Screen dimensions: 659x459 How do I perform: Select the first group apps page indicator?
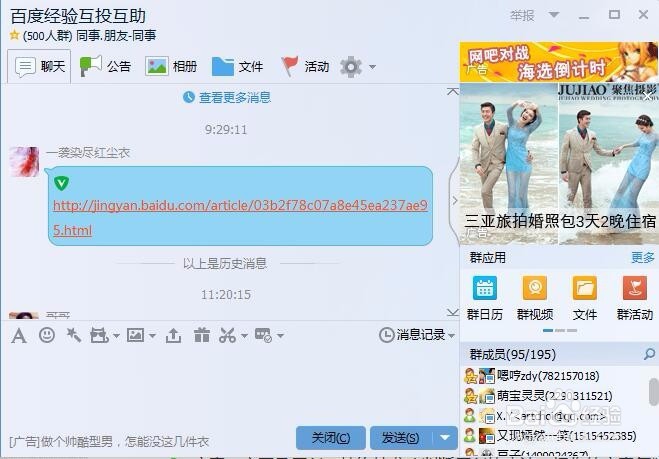[x=548, y=330]
